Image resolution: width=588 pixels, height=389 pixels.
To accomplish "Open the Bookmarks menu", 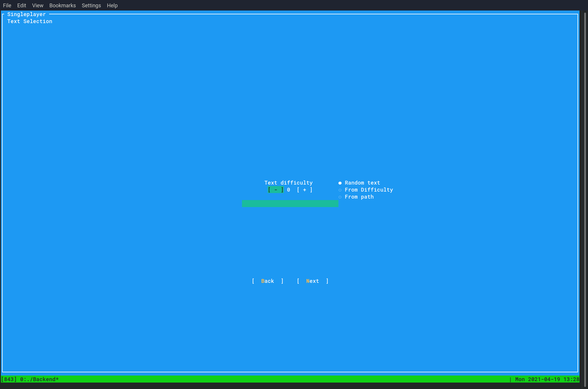I will click(x=63, y=6).
